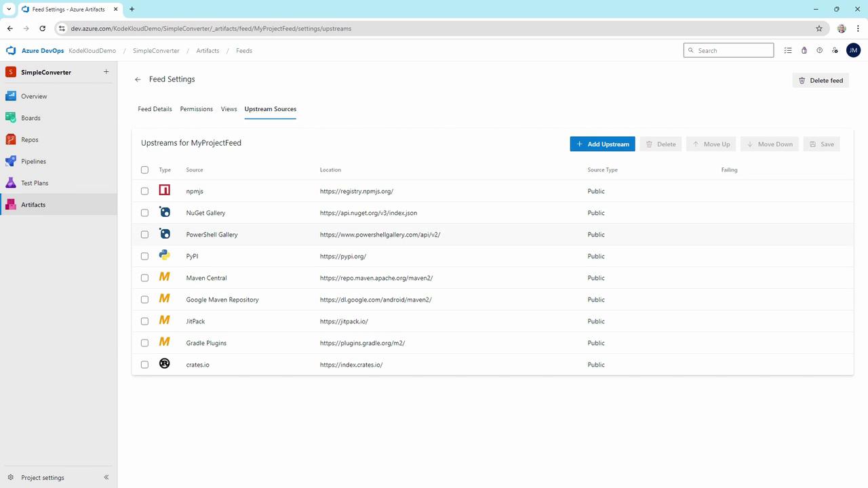This screenshot has height=488, width=868.
Task: Select the Feed Settings browser tab
Action: click(69, 9)
